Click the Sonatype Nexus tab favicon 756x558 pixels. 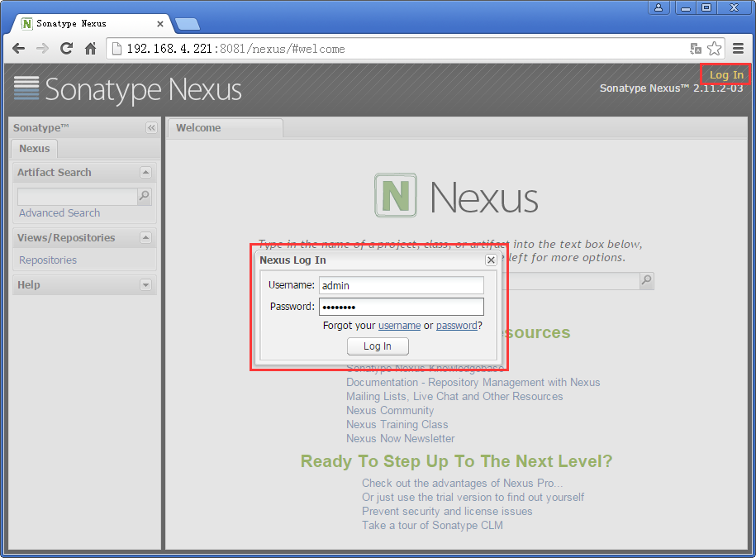click(x=27, y=24)
